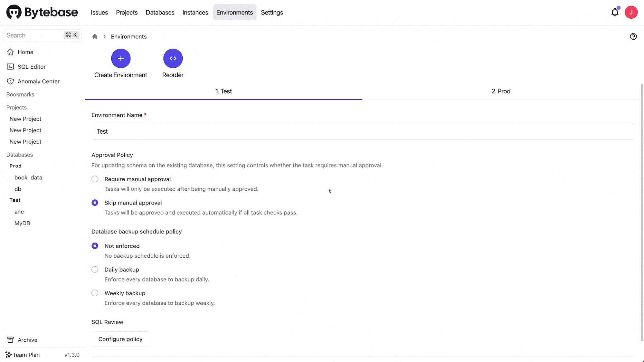
Task: Open the Archive link
Action: point(27,340)
